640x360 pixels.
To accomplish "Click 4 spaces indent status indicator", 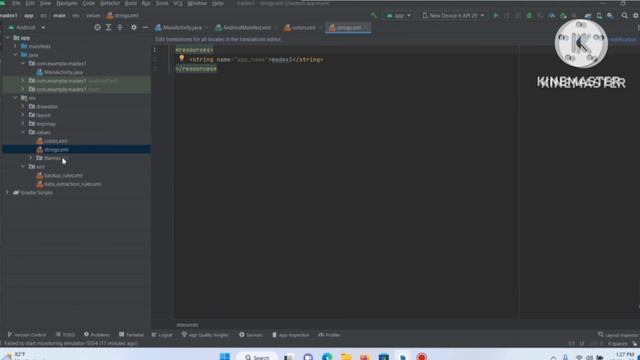I will pos(617,344).
